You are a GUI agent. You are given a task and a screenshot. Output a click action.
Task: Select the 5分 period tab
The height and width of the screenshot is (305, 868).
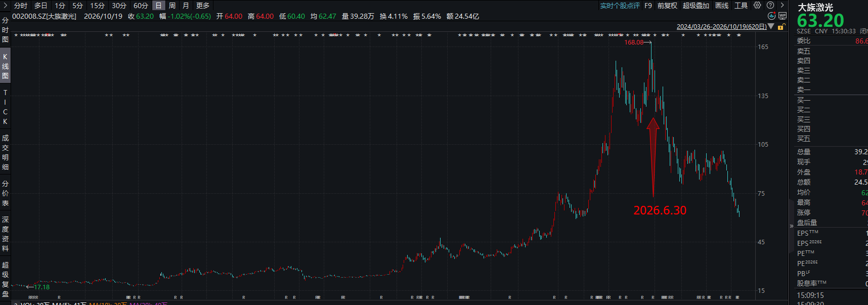tap(77, 6)
